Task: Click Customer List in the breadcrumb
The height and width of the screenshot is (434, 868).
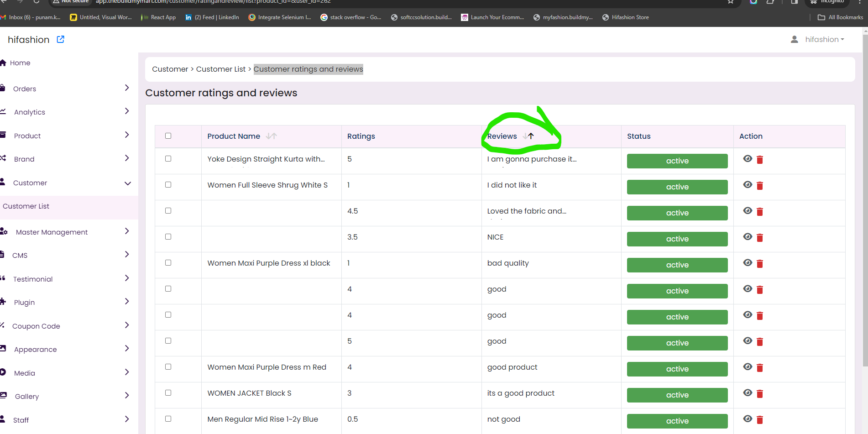Action: pos(221,69)
